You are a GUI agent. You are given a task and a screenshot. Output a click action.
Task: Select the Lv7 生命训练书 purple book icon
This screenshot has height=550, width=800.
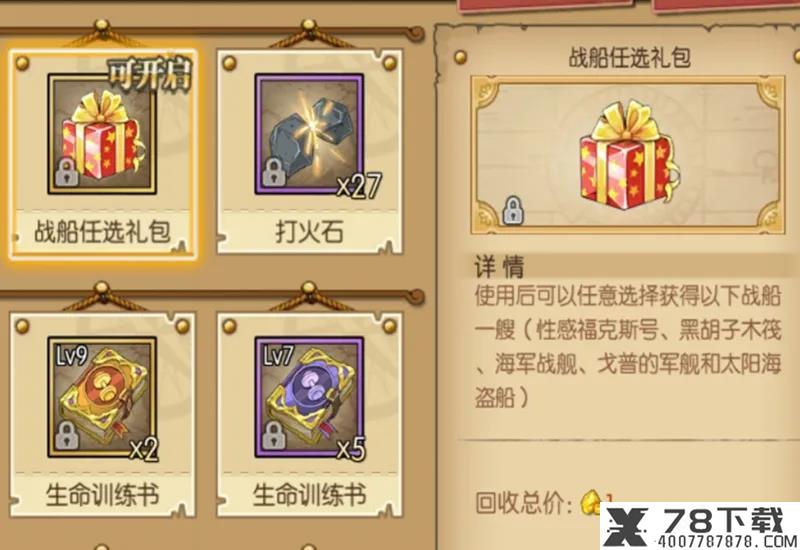point(309,397)
